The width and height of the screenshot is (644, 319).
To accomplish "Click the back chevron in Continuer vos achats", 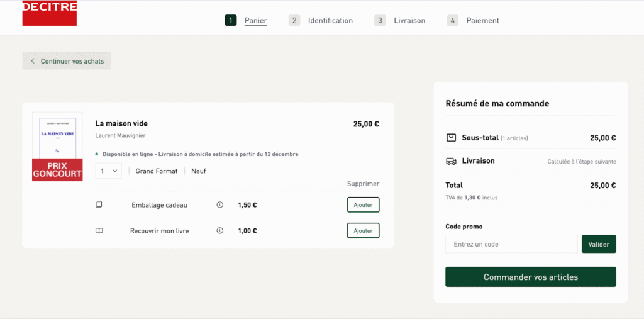I will (33, 61).
